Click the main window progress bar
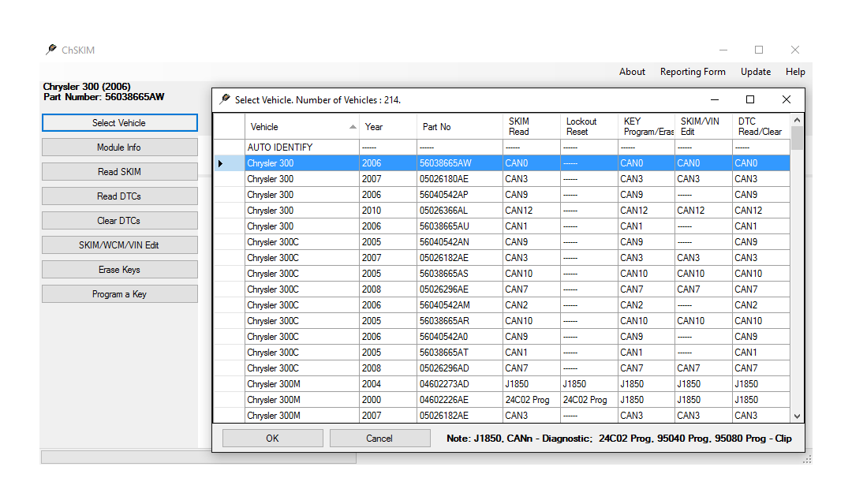The width and height of the screenshot is (852, 504). (199, 457)
